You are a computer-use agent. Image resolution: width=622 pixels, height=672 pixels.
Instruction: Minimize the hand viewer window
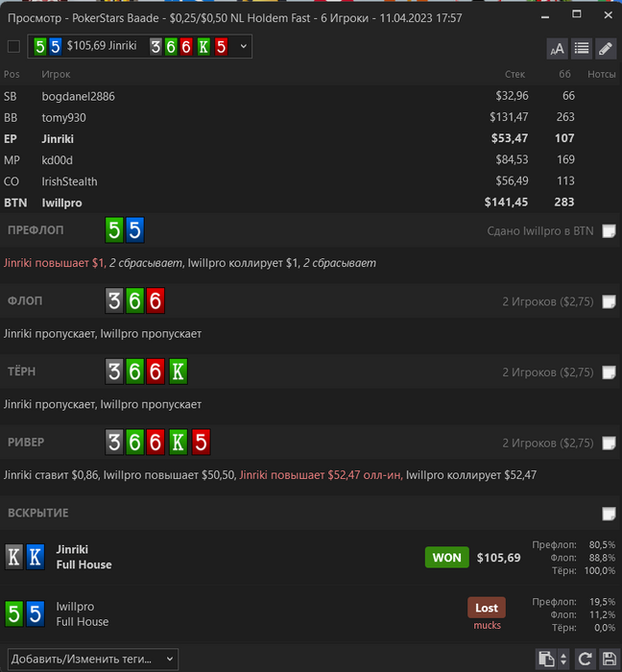click(545, 16)
